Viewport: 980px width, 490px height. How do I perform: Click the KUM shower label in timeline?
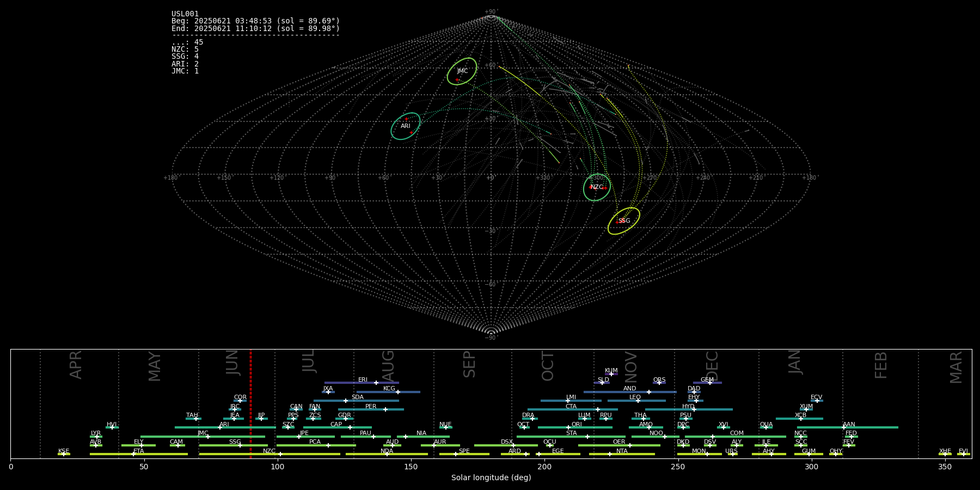click(x=611, y=370)
